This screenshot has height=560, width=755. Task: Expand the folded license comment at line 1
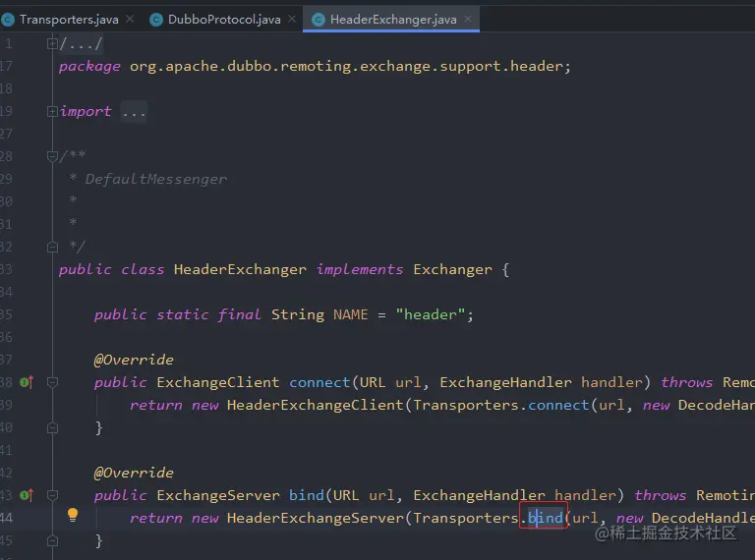pos(52,44)
